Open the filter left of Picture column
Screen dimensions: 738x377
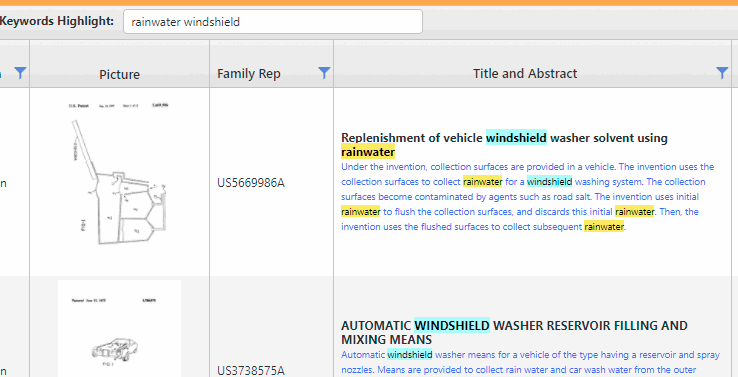pyautogui.click(x=20, y=72)
